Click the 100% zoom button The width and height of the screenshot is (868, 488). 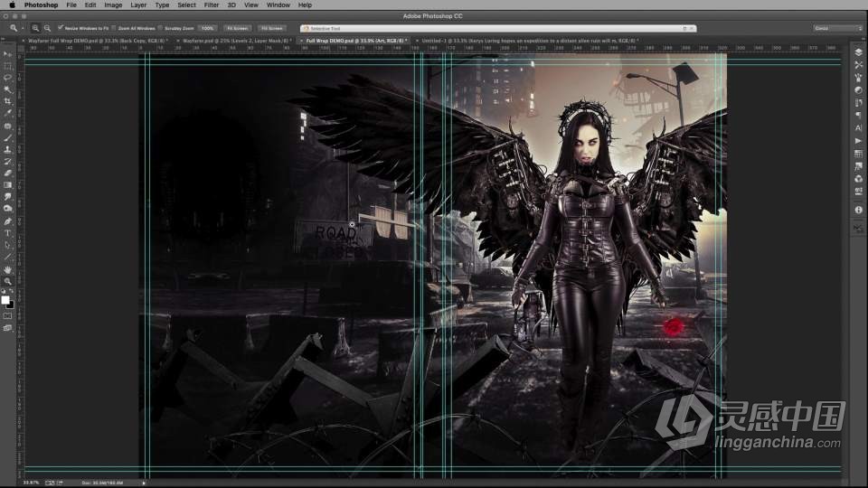click(208, 28)
